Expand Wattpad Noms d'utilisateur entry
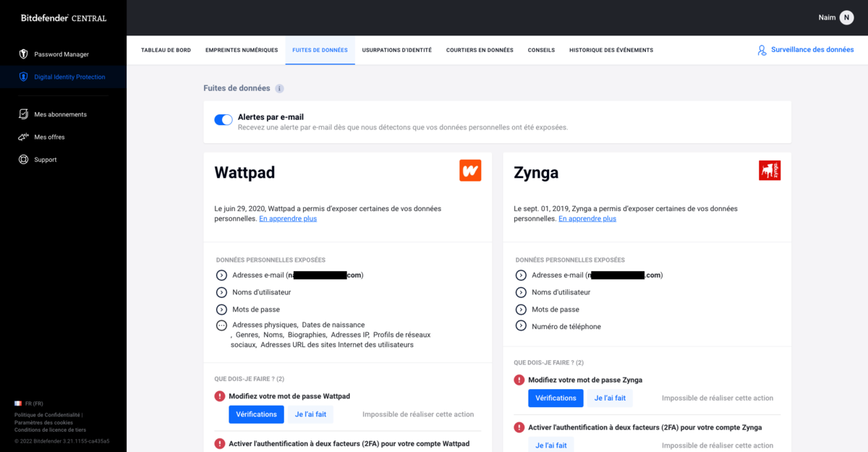 pos(221,292)
